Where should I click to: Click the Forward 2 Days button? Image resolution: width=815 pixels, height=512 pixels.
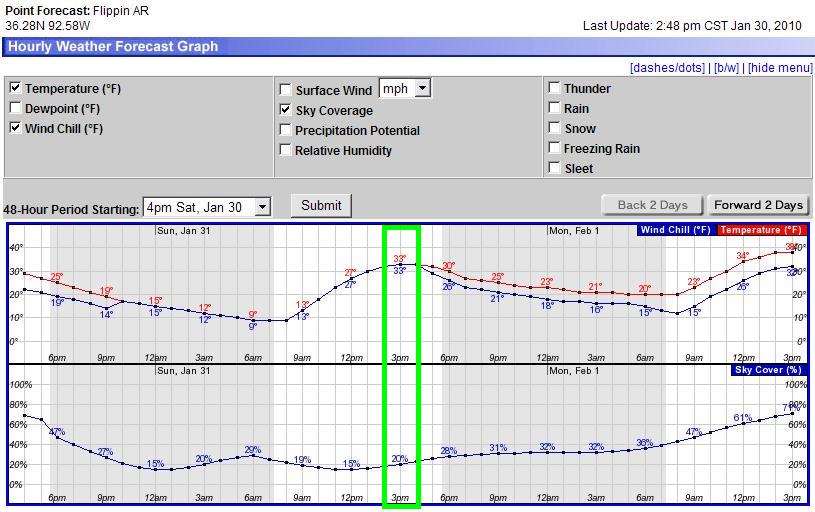(758, 205)
